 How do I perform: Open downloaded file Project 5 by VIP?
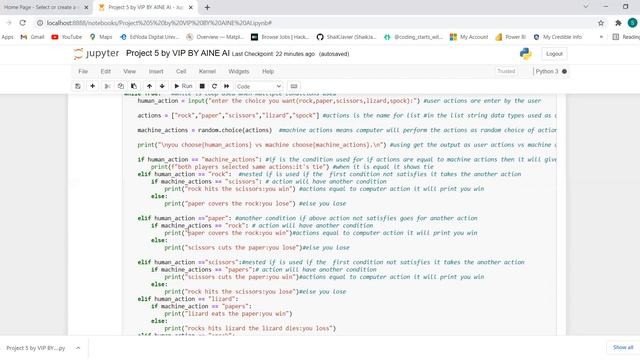(x=36, y=348)
